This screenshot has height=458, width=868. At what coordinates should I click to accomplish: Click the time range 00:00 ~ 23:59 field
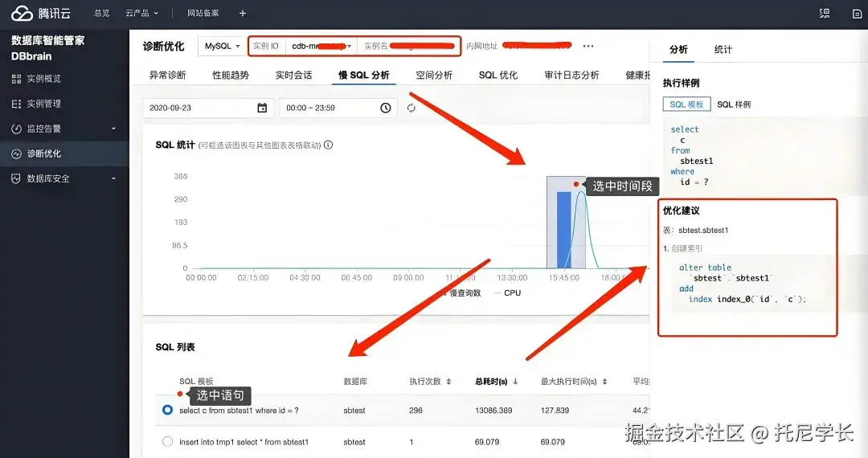(338, 108)
